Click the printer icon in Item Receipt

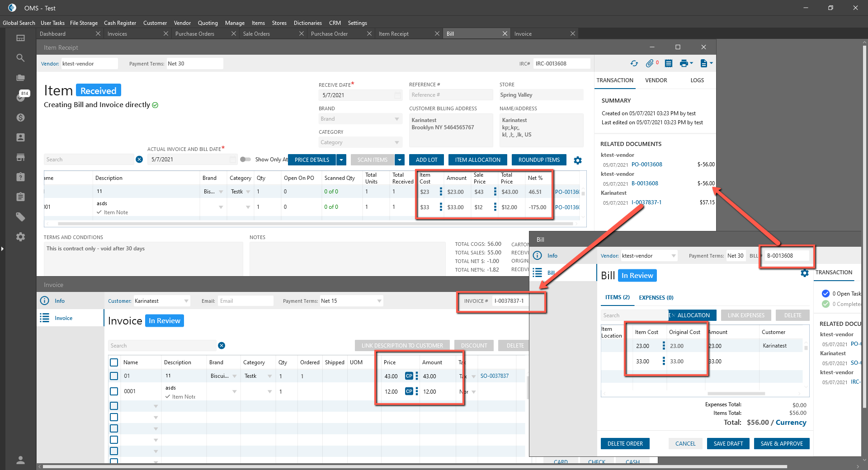[684, 64]
